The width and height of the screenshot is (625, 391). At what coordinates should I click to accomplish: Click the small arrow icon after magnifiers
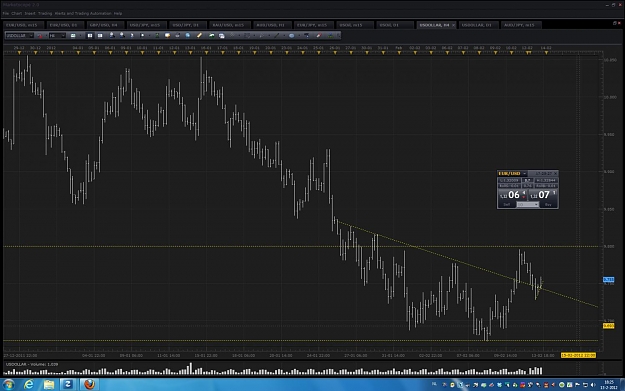coord(132,35)
